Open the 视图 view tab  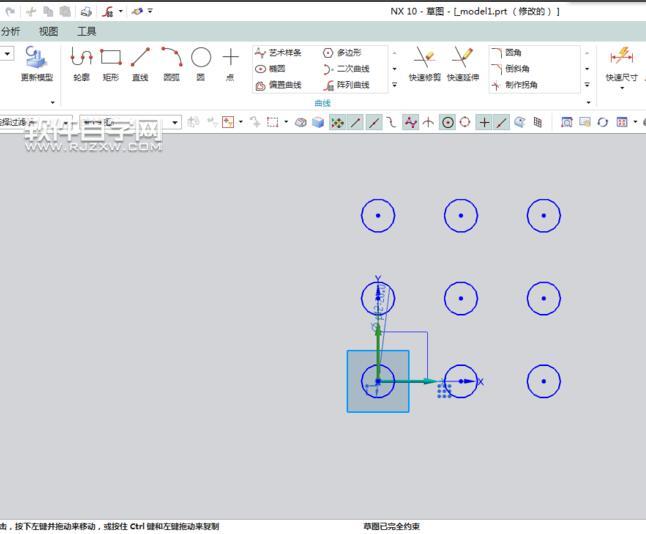point(48,31)
